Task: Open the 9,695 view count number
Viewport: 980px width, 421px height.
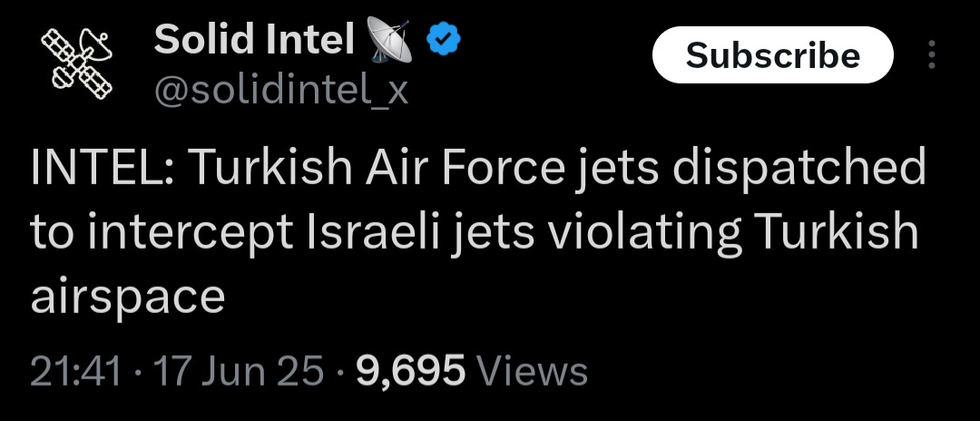Action: [411, 371]
